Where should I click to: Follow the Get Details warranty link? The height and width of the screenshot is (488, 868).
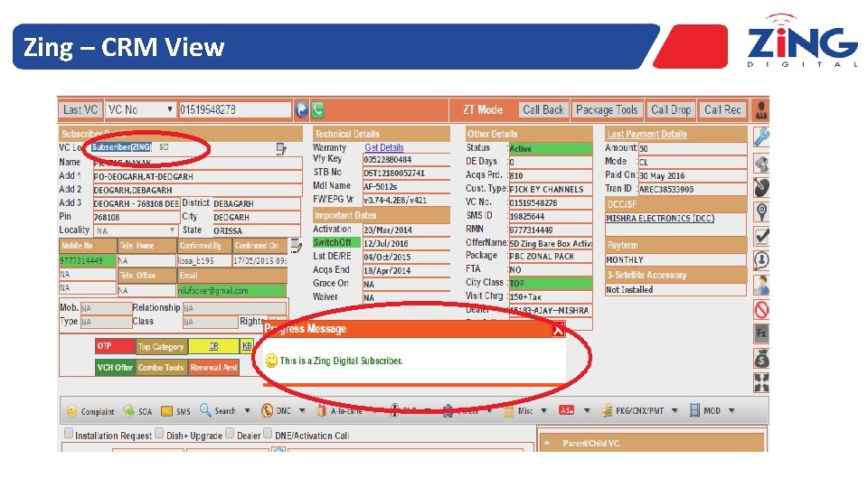[384, 147]
